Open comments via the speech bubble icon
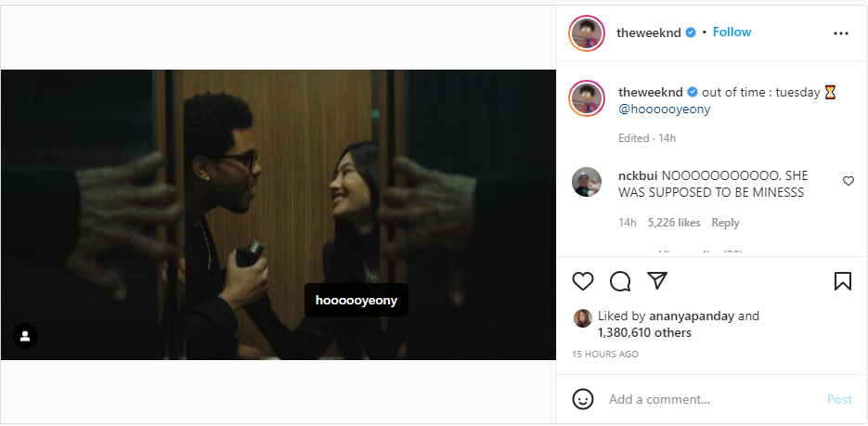 pyautogui.click(x=620, y=281)
